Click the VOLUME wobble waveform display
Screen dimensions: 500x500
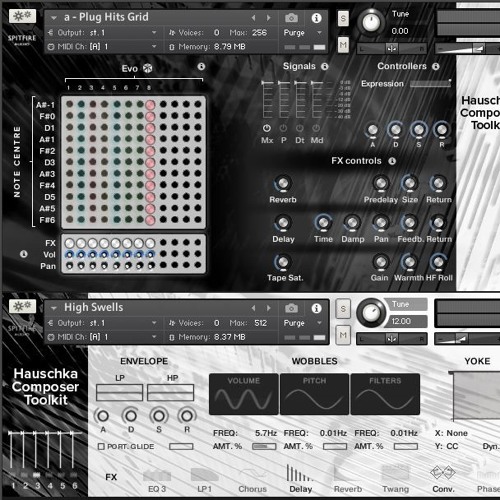click(244, 394)
